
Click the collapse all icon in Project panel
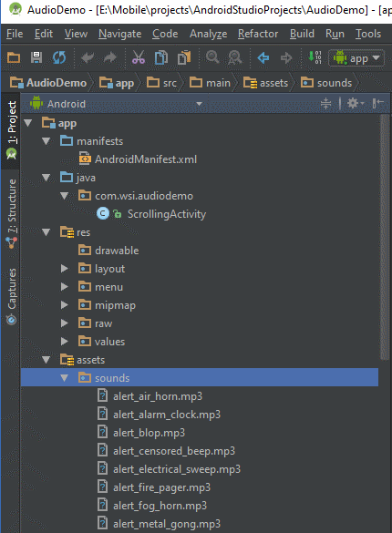[325, 103]
